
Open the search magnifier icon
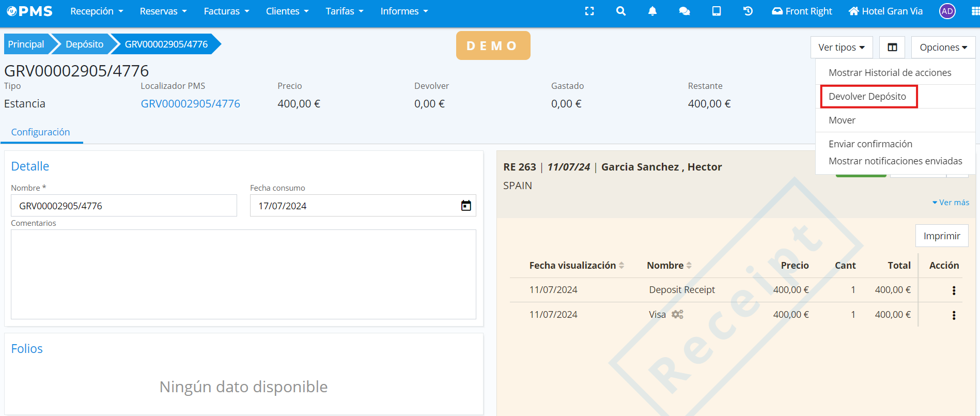[621, 11]
